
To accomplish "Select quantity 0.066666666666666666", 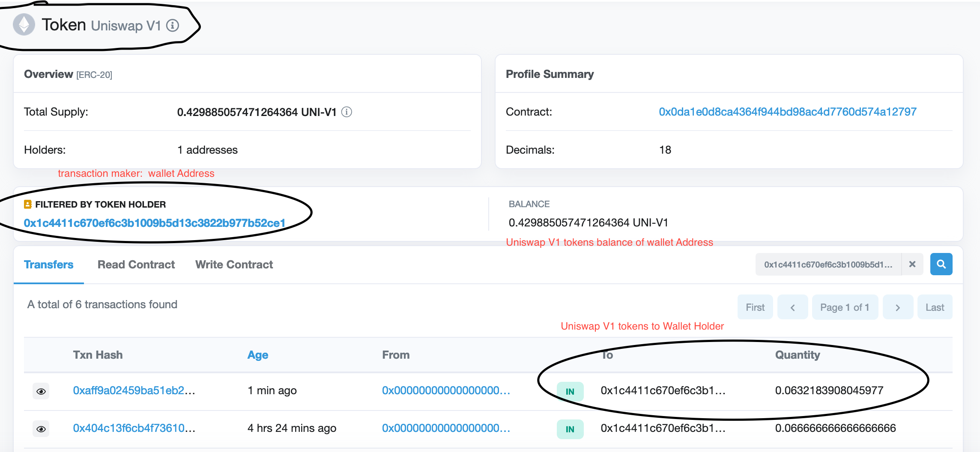I will click(x=836, y=428).
